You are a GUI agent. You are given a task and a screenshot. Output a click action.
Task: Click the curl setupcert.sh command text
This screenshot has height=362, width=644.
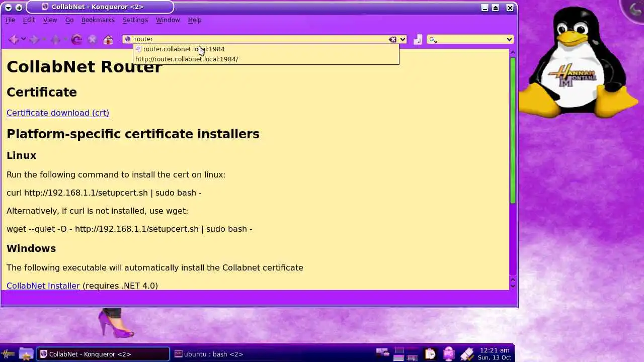104,193
